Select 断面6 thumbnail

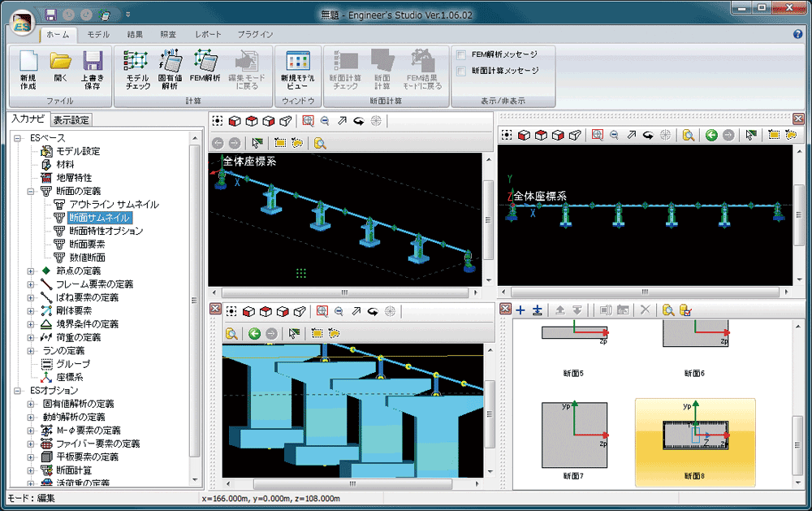tap(695, 349)
